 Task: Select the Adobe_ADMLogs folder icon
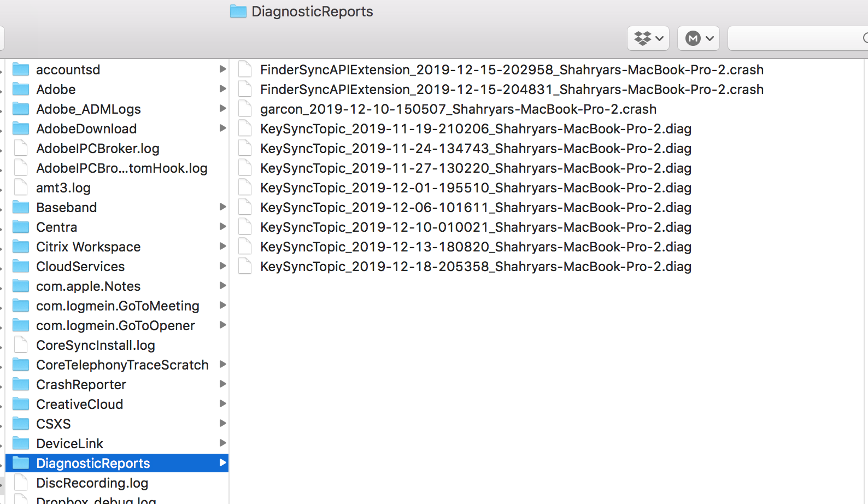click(21, 109)
